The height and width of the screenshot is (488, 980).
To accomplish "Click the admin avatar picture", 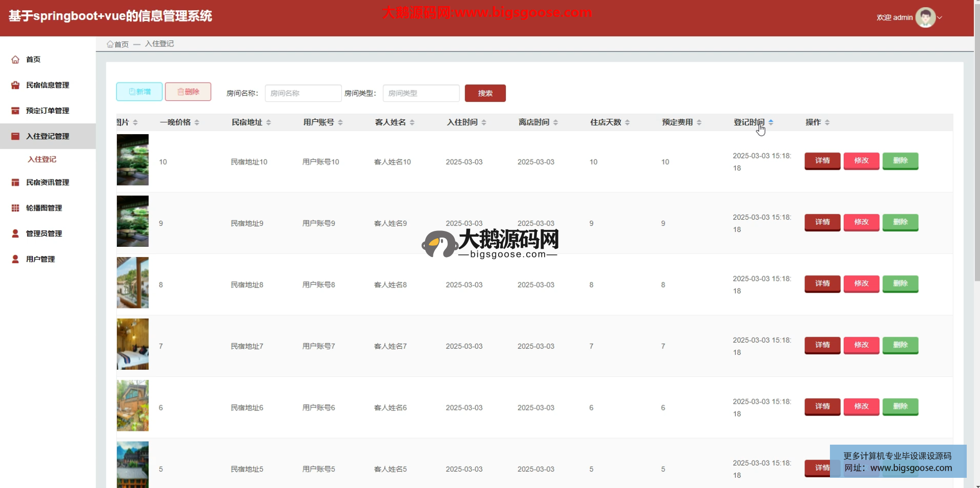I will [x=925, y=17].
